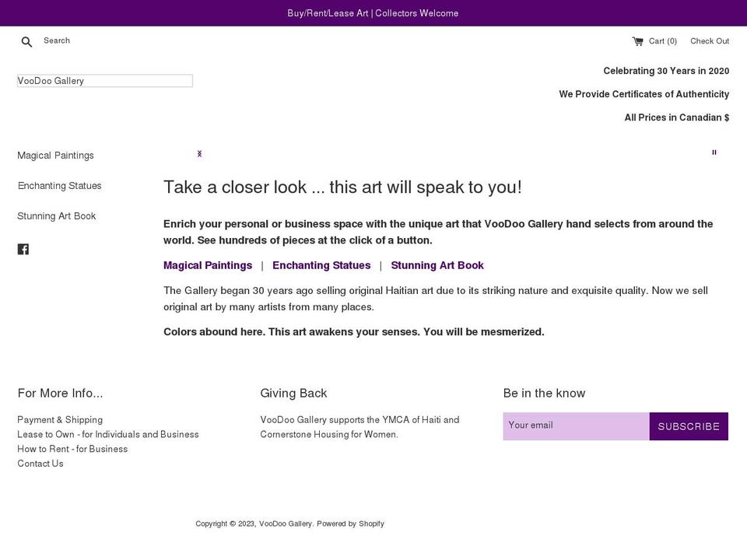
Task: Open the Payment & Shipping page
Action: (59, 419)
